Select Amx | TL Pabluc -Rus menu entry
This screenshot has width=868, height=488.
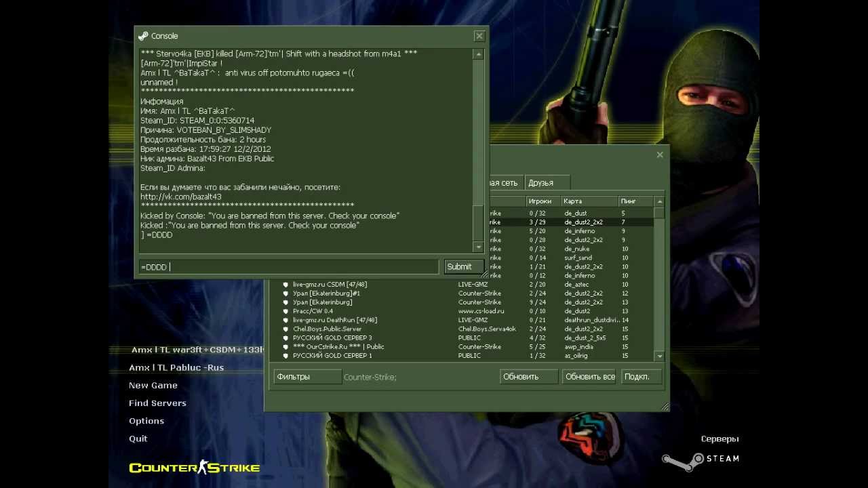176,367
